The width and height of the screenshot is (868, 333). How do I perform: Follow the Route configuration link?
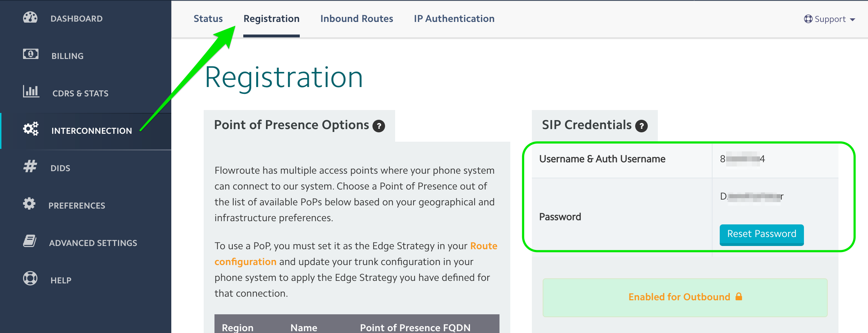[356, 254]
